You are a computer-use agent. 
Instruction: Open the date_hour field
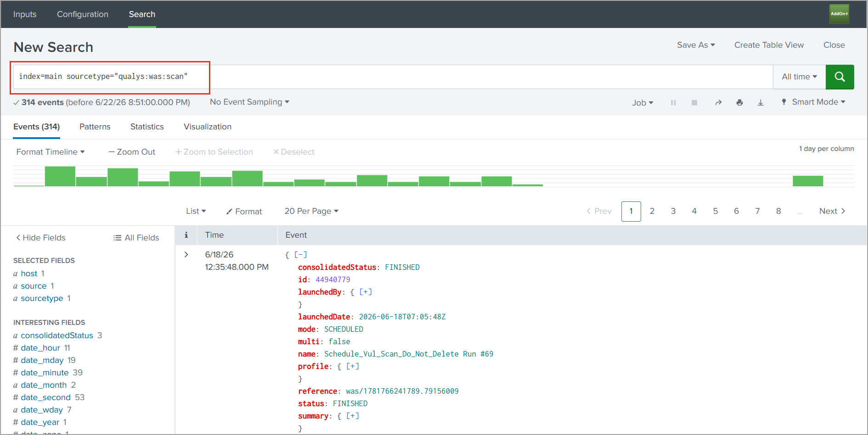[x=40, y=348]
